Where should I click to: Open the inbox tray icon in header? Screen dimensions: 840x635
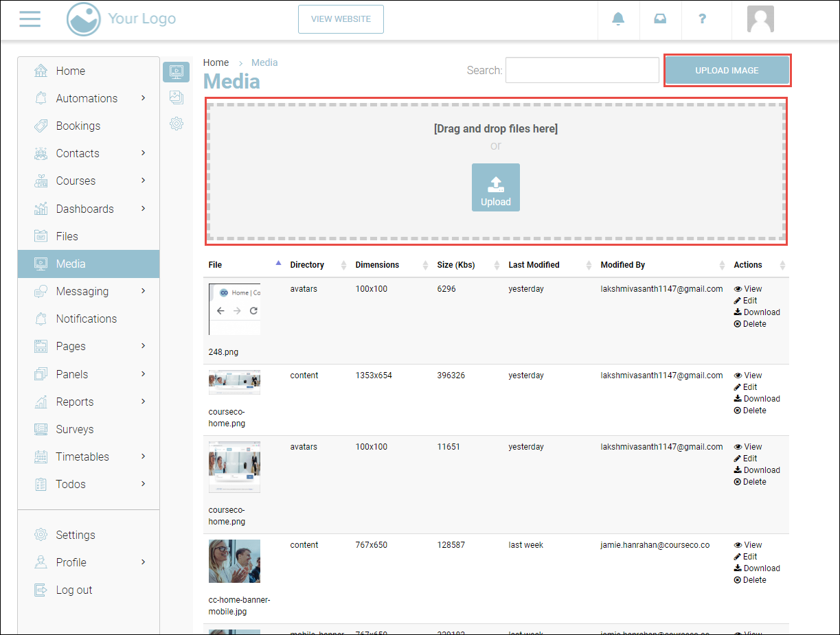[660, 19]
